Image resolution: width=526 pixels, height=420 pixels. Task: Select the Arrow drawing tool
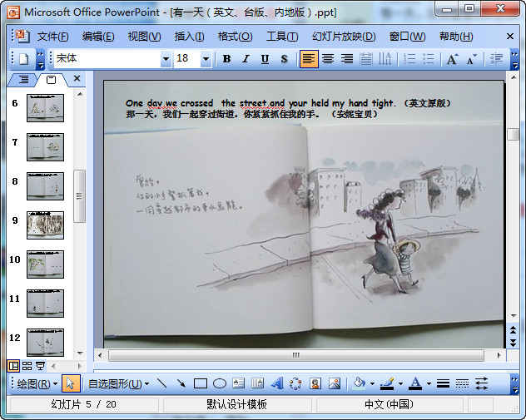tap(181, 383)
